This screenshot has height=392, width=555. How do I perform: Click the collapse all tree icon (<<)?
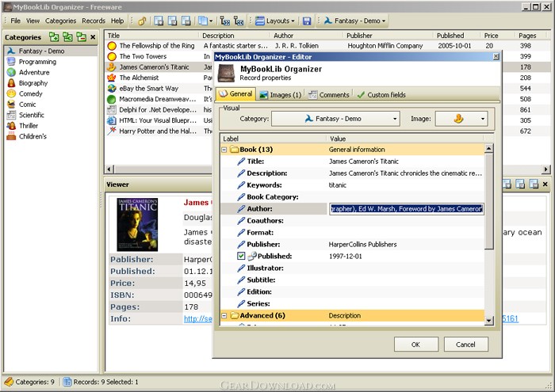(239, 21)
